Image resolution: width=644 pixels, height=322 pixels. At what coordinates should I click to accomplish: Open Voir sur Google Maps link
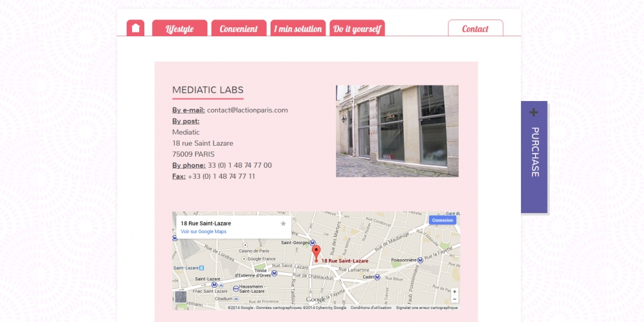(x=203, y=231)
